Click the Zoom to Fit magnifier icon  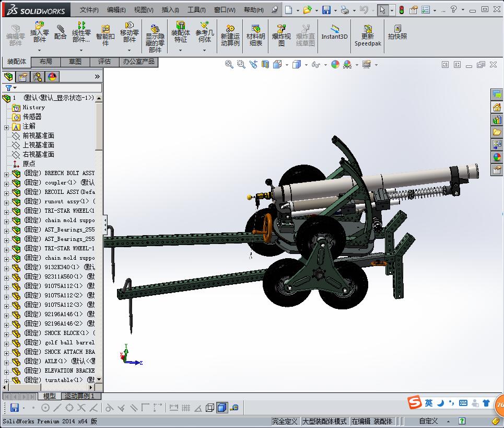tap(229, 64)
